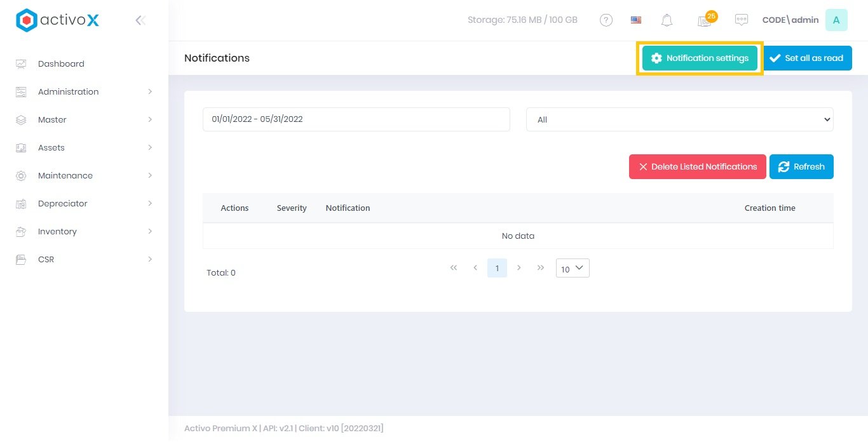
Task: Click the user avatar 'A'
Action: [836, 20]
